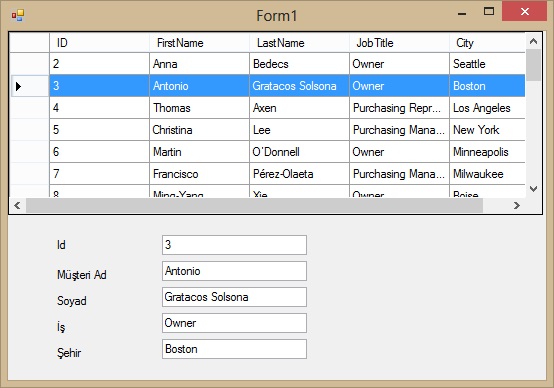Click the ID column header
The image size is (554, 388).
(99, 43)
